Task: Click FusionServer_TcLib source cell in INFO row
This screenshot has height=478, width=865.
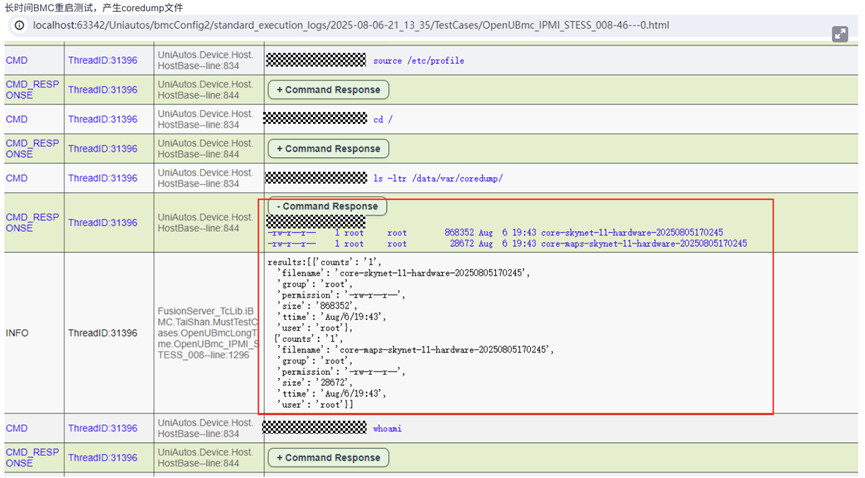Action: pyautogui.click(x=209, y=333)
